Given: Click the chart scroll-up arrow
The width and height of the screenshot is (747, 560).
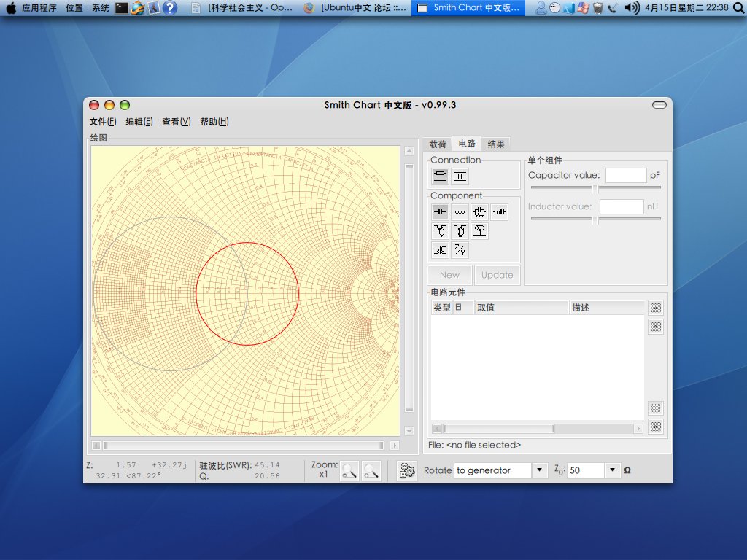Looking at the screenshot, I should (x=409, y=152).
